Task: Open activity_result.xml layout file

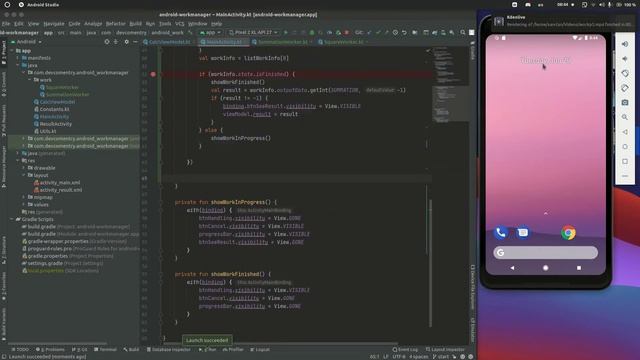Action: (58, 190)
